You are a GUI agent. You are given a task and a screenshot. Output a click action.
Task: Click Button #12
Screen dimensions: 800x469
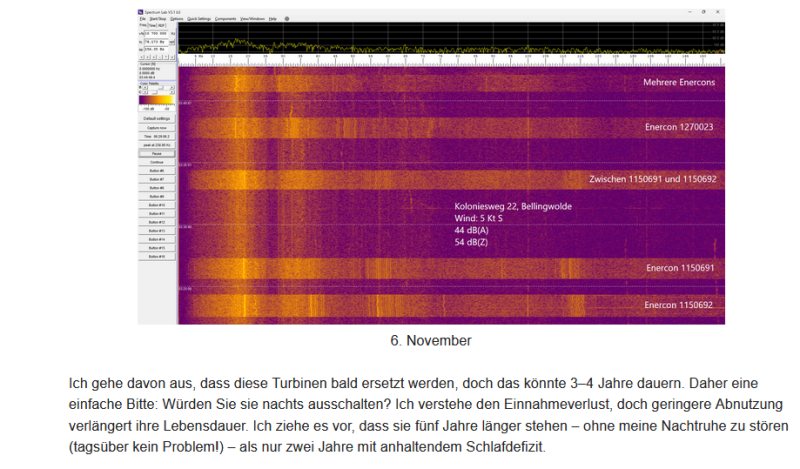[x=157, y=222]
